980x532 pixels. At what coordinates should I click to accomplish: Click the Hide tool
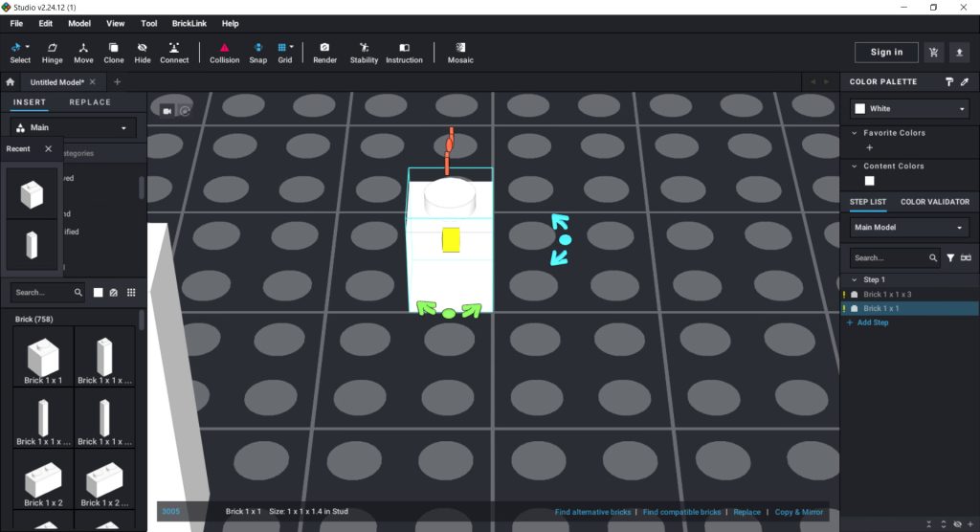(x=143, y=53)
